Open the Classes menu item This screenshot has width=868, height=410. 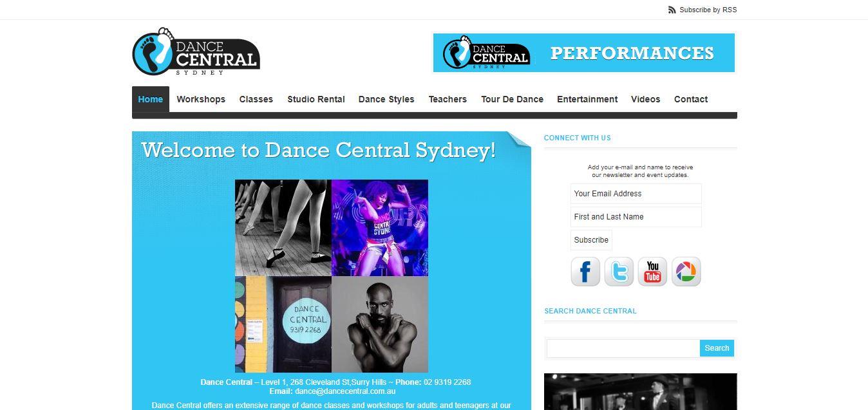coord(256,99)
